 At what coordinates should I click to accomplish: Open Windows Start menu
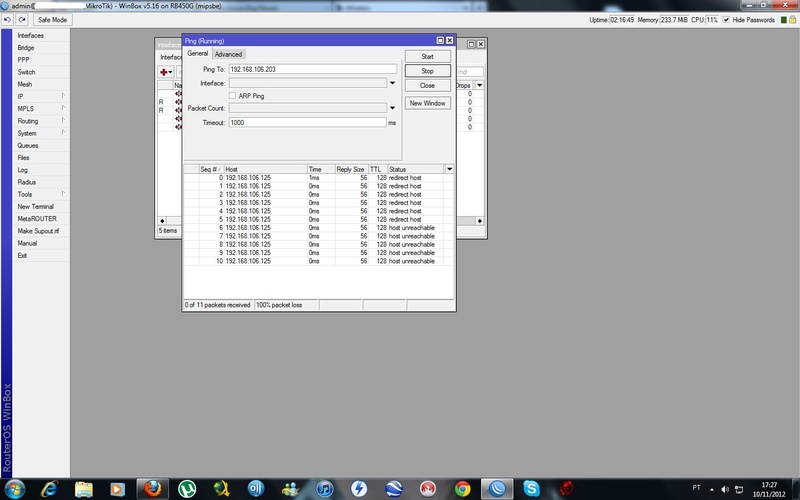tap(14, 489)
